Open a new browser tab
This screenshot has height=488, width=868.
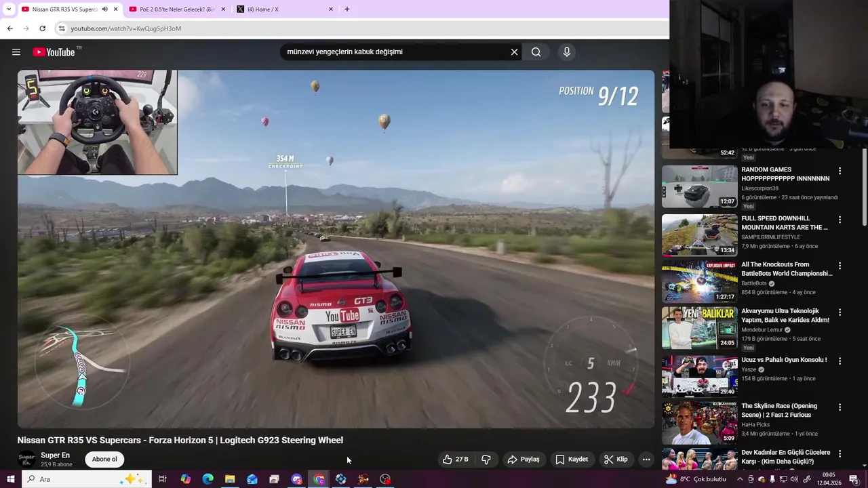pos(347,9)
